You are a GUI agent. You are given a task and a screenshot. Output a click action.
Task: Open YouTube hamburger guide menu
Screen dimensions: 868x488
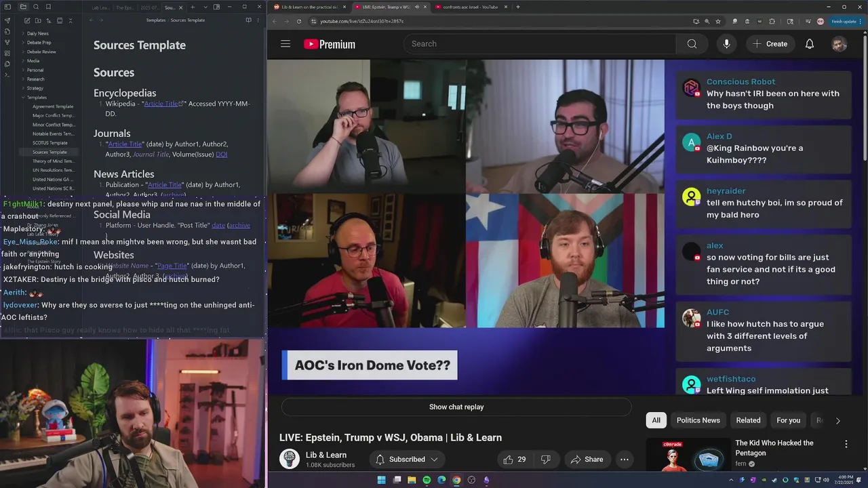(285, 44)
